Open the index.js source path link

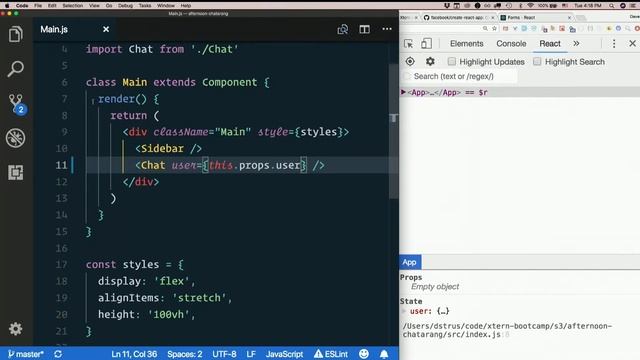(x=507, y=330)
